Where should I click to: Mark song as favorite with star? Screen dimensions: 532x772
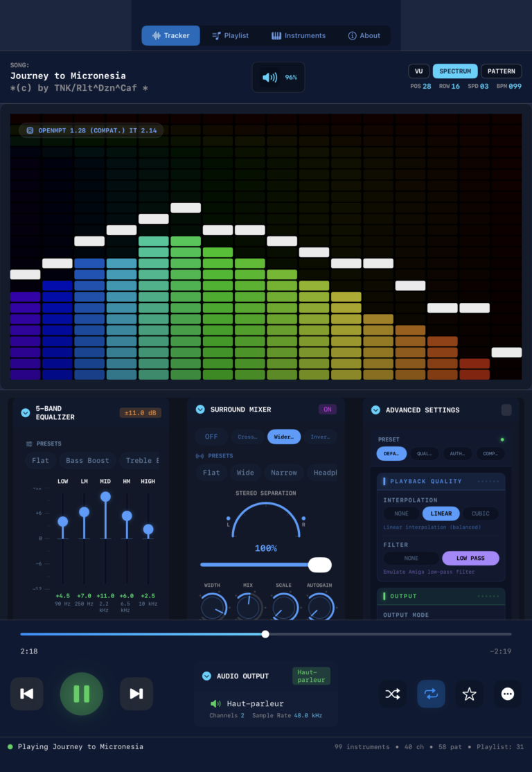tap(469, 694)
